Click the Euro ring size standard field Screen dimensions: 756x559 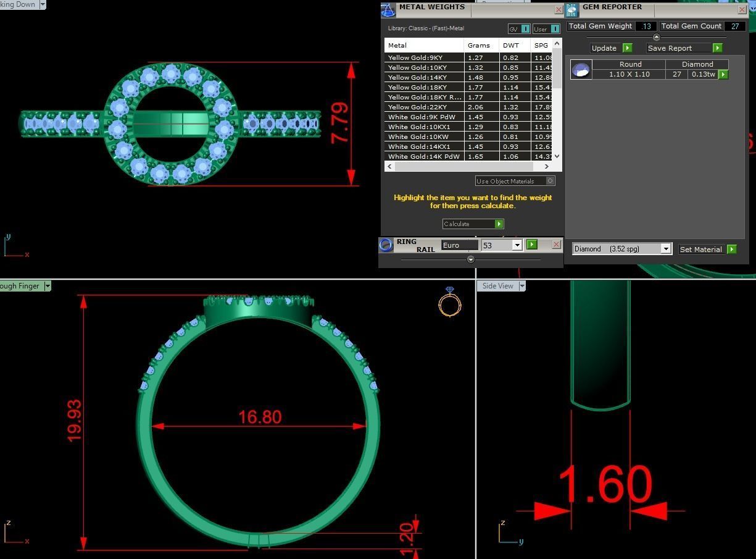point(460,245)
